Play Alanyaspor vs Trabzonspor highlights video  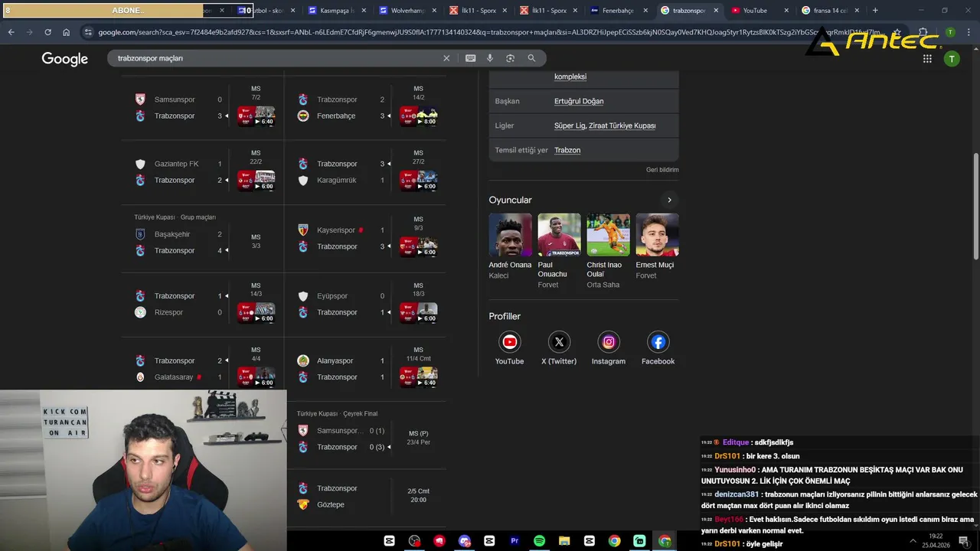(x=418, y=377)
